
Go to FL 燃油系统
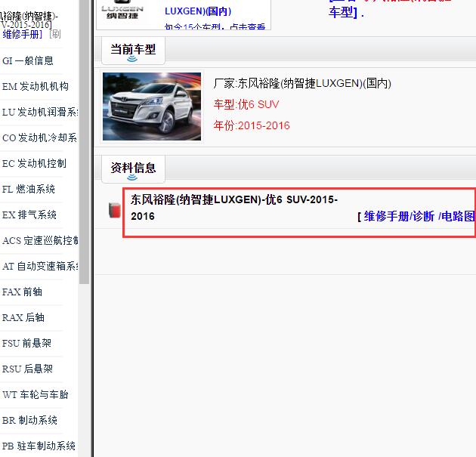(29, 189)
